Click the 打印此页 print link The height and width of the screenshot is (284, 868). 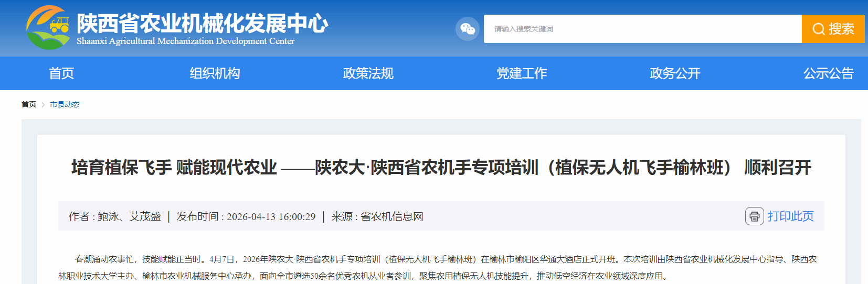790,216
